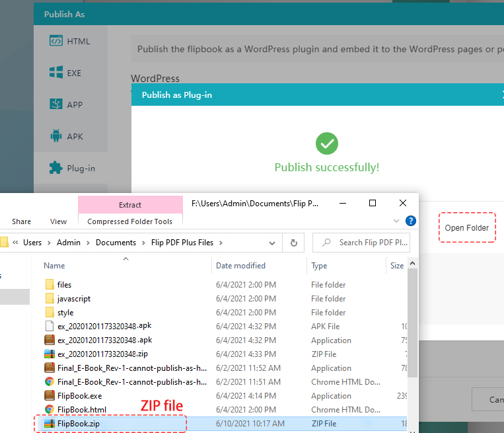504x433 pixels.
Task: Select ex_20201201173320348.apk Application icon
Action: tap(50, 340)
